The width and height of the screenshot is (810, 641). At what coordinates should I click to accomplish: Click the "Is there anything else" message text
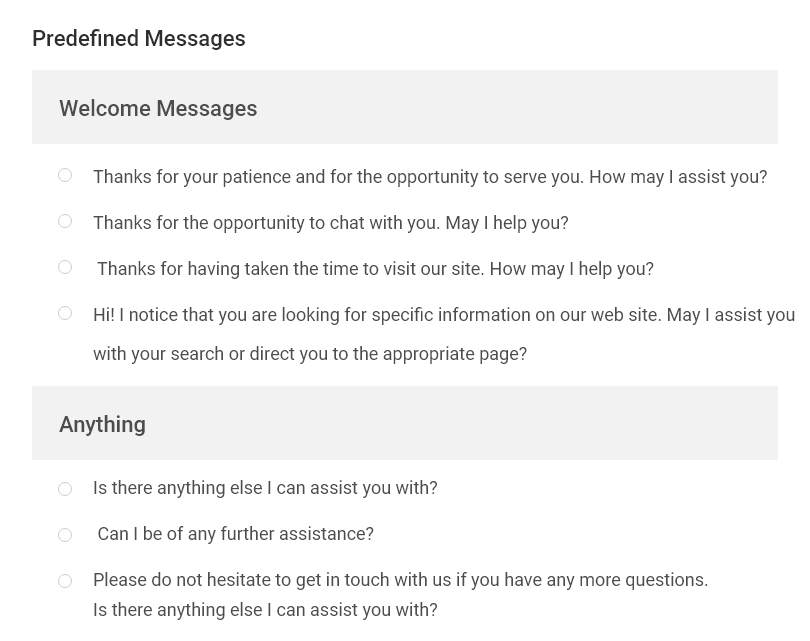265,488
